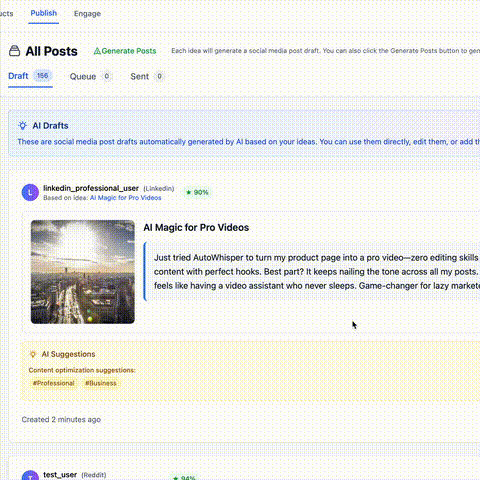Open the city skyline post thumbnail
Viewport: 480px width, 480px height.
[83, 272]
